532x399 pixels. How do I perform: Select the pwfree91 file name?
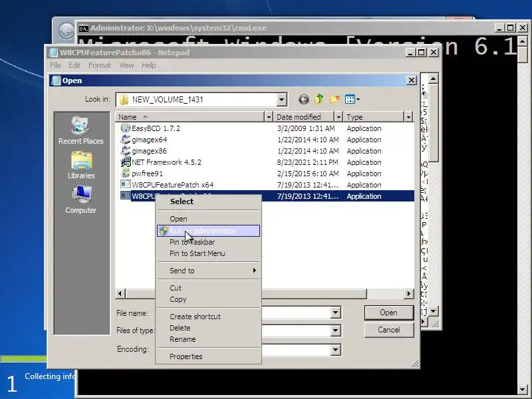147,174
